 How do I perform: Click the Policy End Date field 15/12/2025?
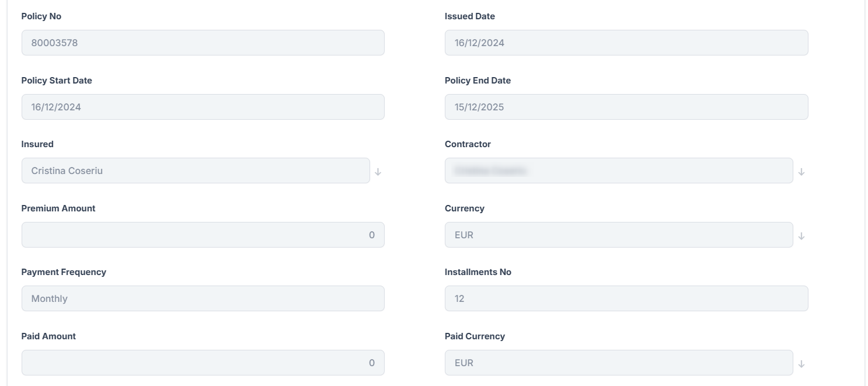pyautogui.click(x=626, y=107)
